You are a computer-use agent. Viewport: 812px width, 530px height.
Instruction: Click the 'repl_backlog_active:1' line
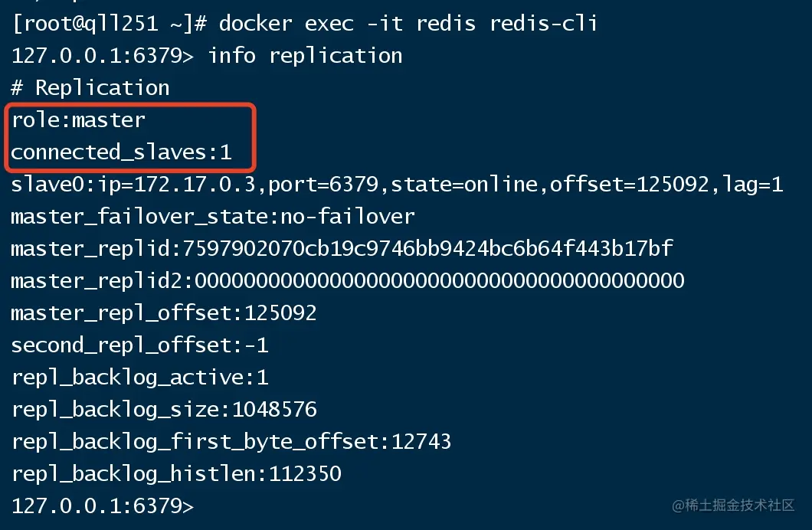[x=139, y=378]
